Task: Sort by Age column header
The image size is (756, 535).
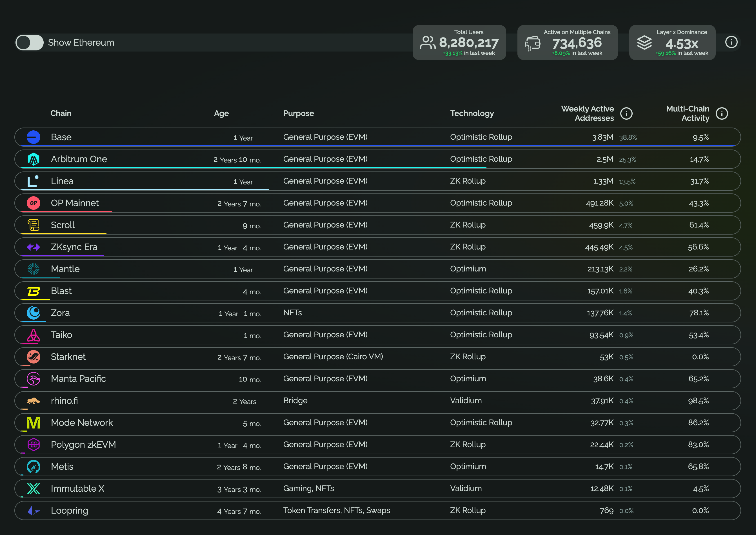Action: tap(221, 113)
